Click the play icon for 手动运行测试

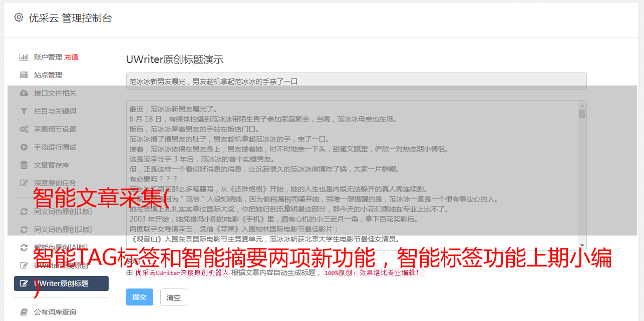click(x=24, y=147)
